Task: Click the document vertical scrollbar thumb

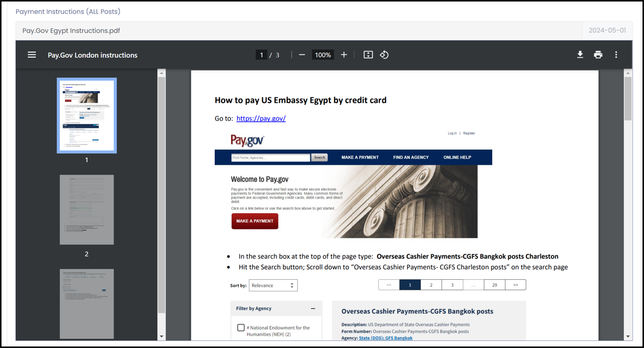Action: coord(628,99)
